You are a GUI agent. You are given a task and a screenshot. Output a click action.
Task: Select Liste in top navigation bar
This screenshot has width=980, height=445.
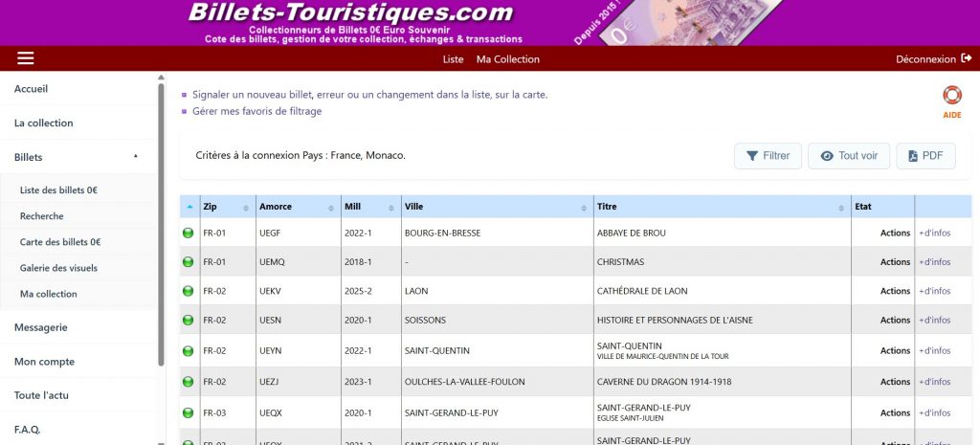point(453,59)
